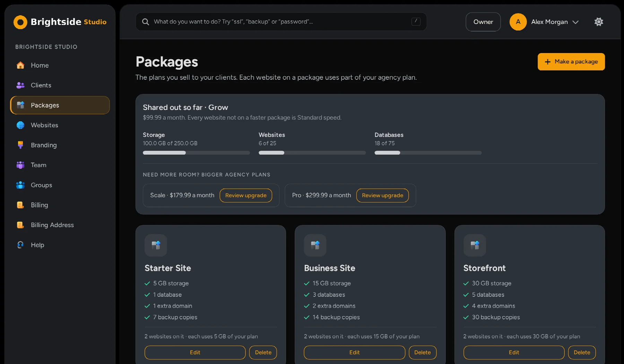624x364 pixels.
Task: Click the Databases usage progress bar
Action: 428,153
